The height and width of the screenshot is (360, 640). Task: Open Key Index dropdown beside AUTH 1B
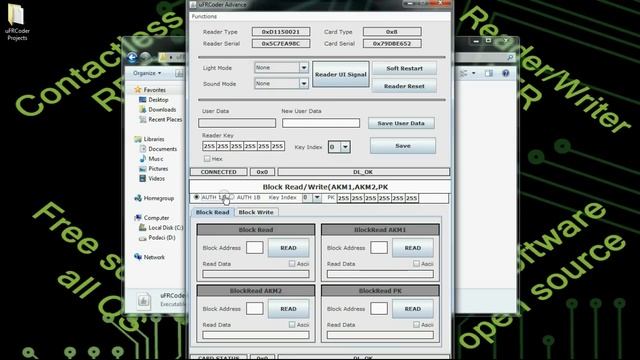(317, 198)
